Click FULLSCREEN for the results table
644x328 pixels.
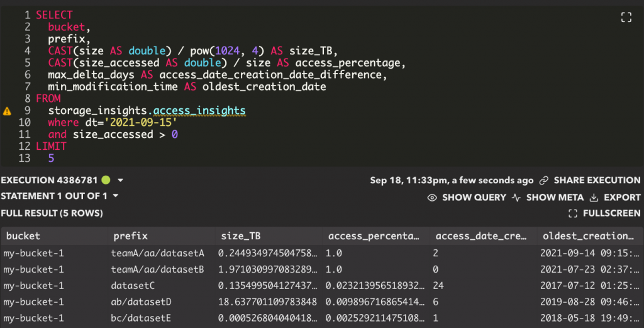(x=611, y=213)
